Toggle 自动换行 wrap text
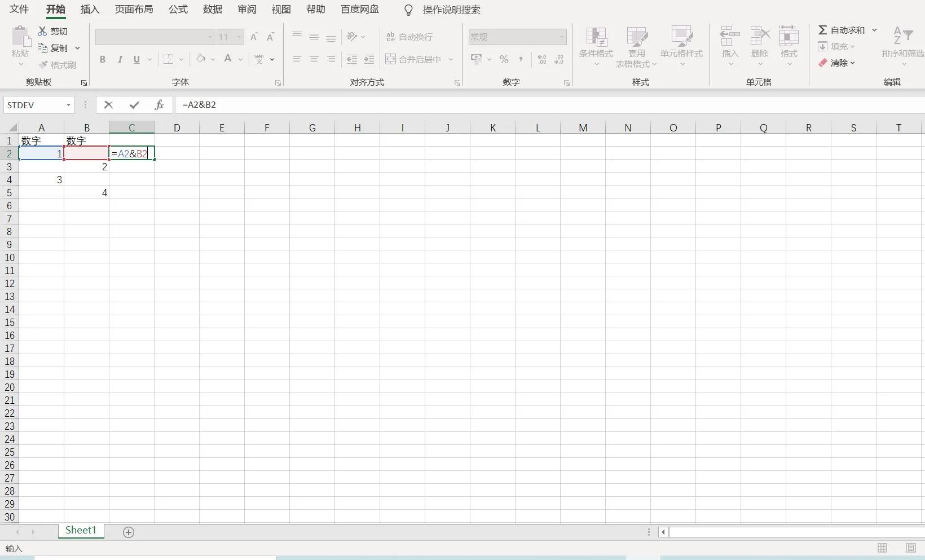 pyautogui.click(x=409, y=37)
